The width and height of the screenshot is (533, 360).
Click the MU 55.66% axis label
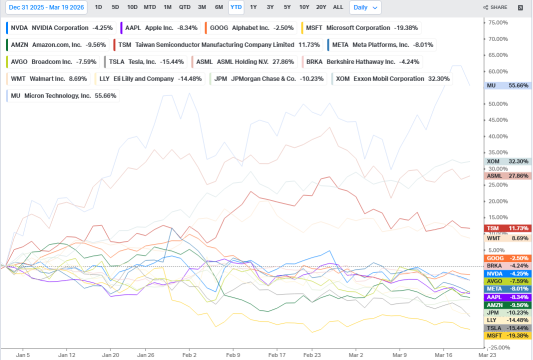[507, 86]
